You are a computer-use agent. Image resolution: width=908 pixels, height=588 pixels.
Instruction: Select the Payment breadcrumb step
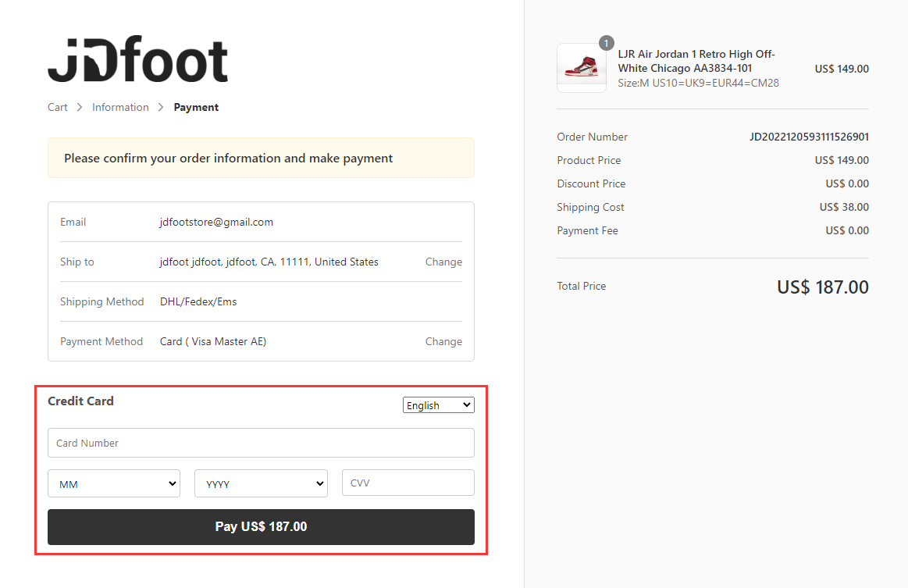pyautogui.click(x=196, y=107)
